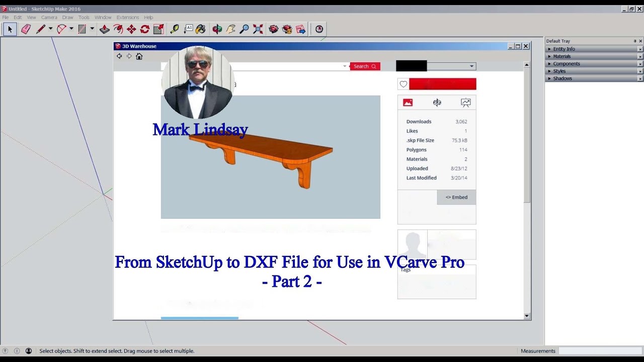Click the 3D Warehouse vertical scrollbar
The width and height of the screenshot is (644, 362).
coord(527,190)
